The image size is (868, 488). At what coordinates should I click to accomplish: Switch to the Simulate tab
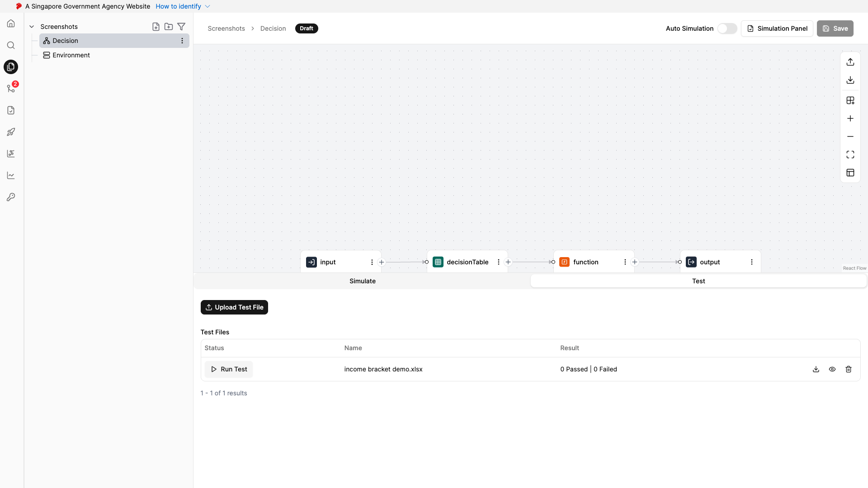coord(363,281)
